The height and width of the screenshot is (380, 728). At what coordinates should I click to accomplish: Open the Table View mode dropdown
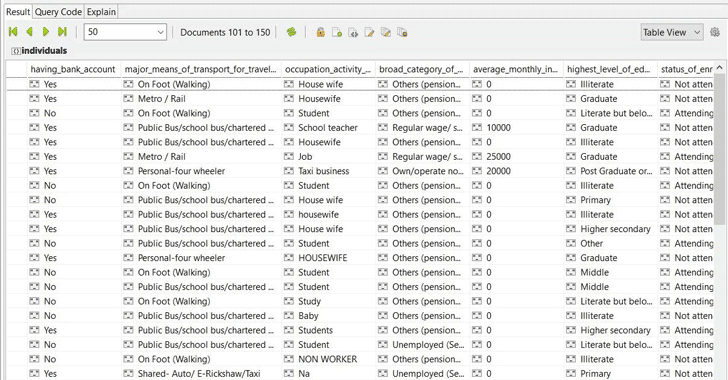pyautogui.click(x=671, y=32)
